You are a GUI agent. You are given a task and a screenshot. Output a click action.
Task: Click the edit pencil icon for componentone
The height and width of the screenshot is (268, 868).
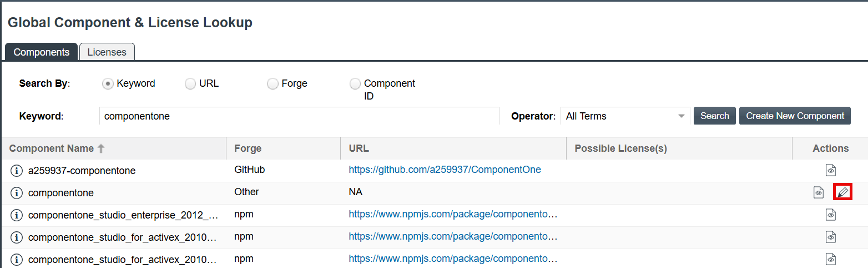842,192
